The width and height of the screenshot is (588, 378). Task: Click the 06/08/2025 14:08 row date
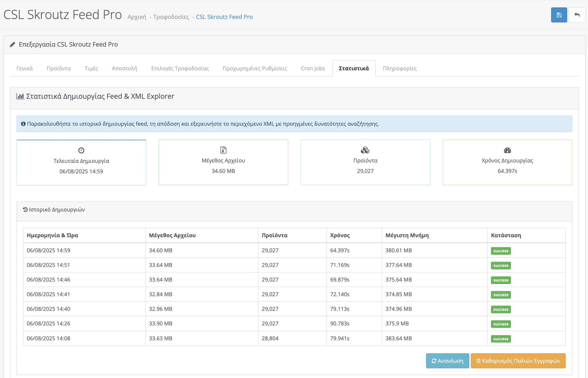coord(48,338)
